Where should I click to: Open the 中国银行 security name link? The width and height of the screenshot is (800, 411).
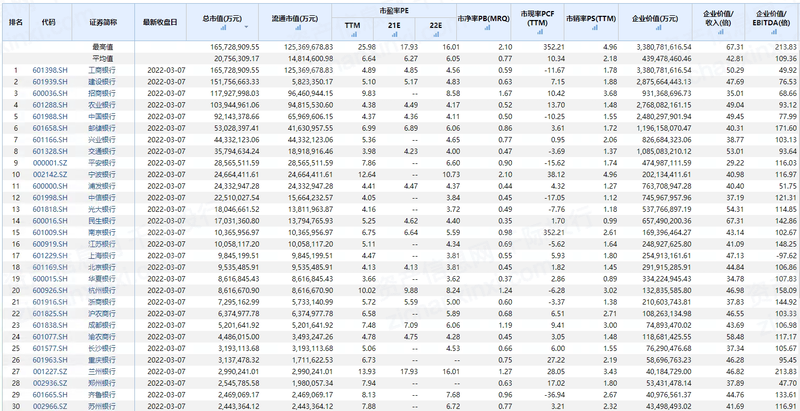(x=102, y=117)
